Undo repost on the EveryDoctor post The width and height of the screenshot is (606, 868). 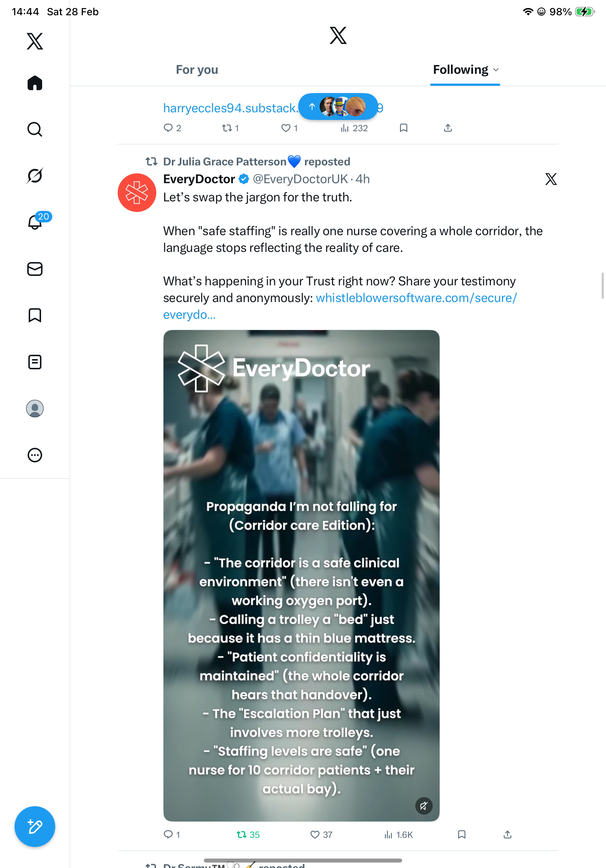point(241,834)
